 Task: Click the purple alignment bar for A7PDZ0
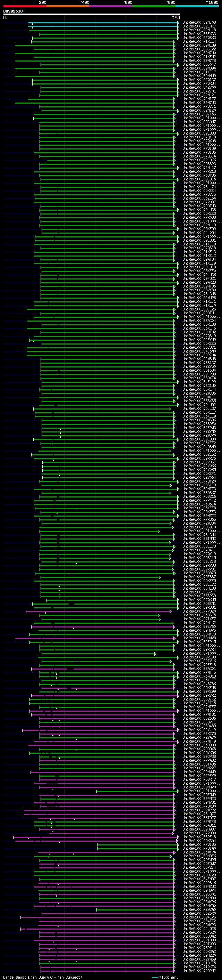[x=99, y=612]
